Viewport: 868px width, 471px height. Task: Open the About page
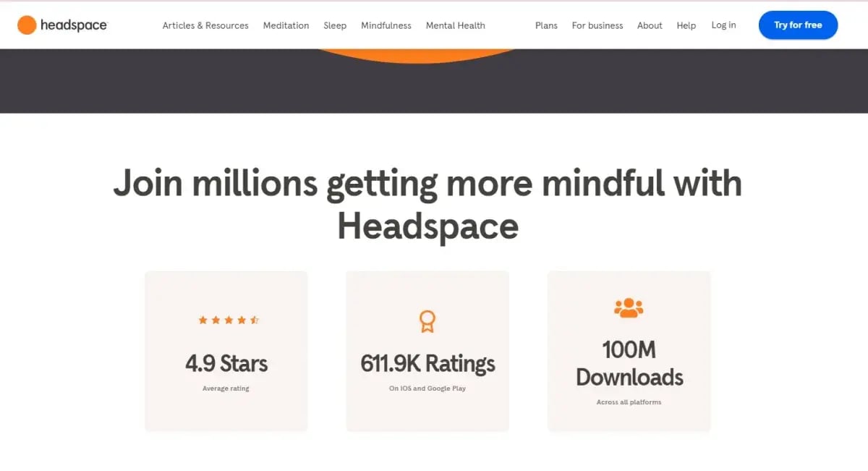coord(649,25)
